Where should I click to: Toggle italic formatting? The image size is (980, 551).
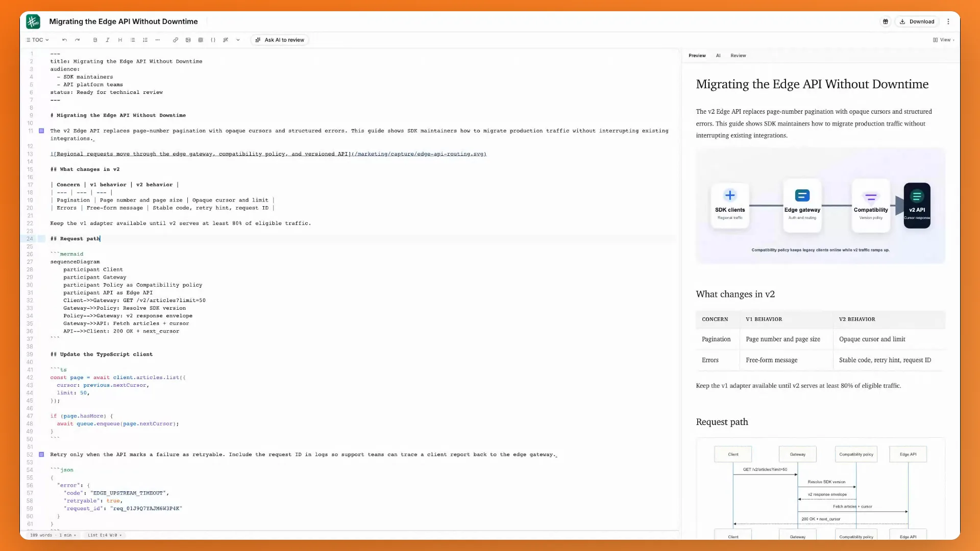107,40
